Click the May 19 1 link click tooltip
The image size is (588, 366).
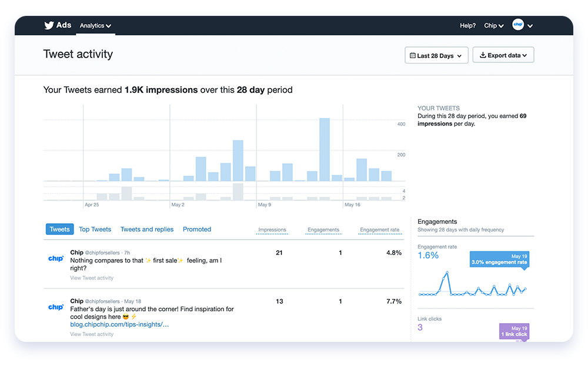coord(514,331)
